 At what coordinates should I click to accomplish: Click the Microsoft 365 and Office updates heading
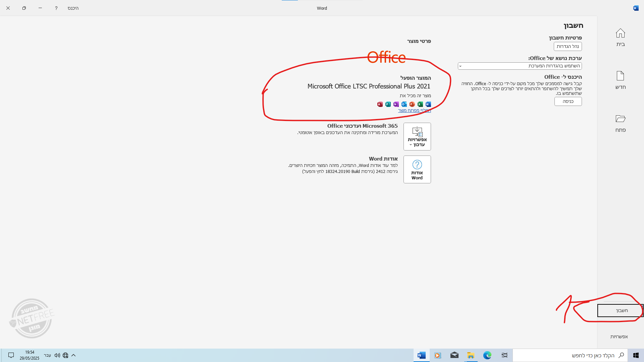362,126
